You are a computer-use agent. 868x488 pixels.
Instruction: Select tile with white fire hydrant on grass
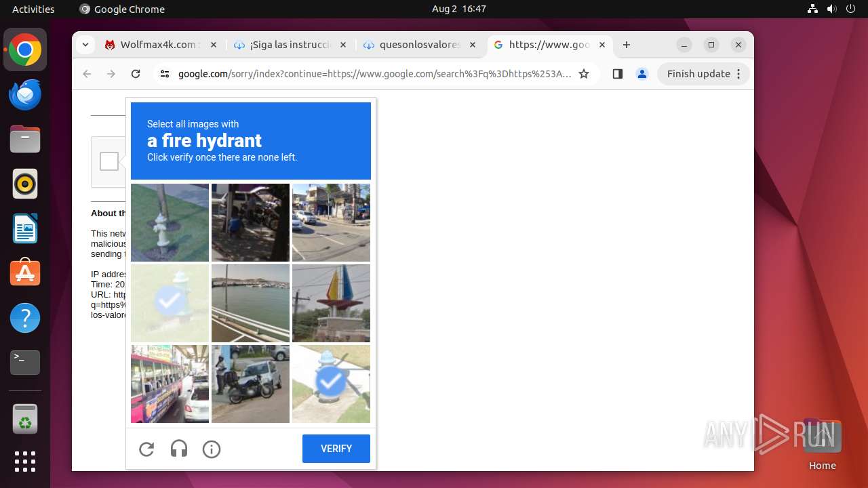(x=170, y=222)
